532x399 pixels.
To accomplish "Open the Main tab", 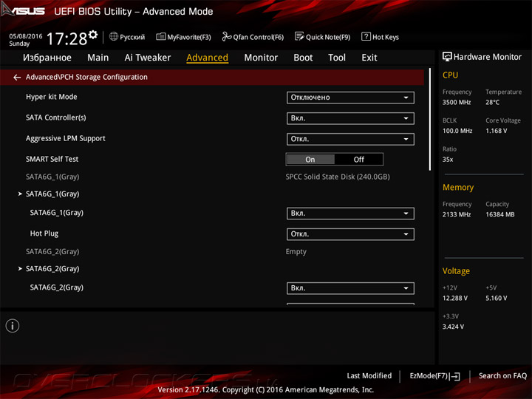I will coord(98,58).
